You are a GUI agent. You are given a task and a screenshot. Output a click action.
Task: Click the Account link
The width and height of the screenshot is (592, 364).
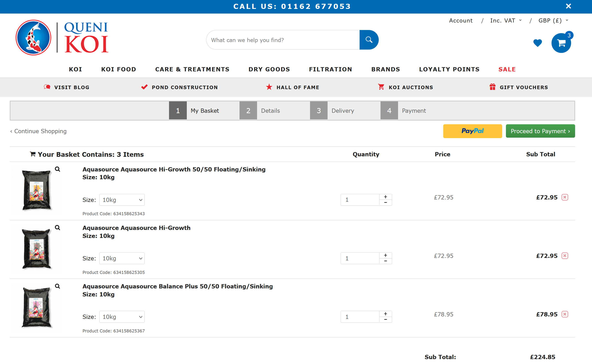pos(461,20)
